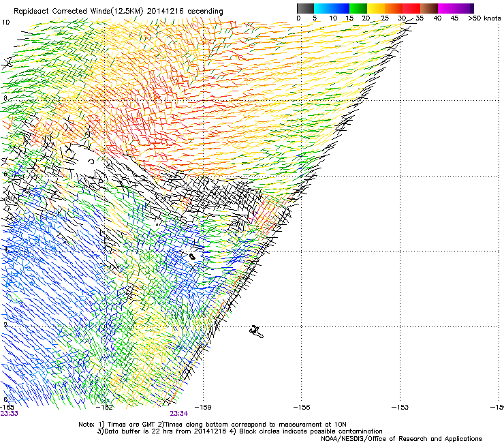The image size is (504, 443).
Task: Click the cyan-blue 5-15 knots color segment
Action: pyautogui.click(x=332, y=8)
